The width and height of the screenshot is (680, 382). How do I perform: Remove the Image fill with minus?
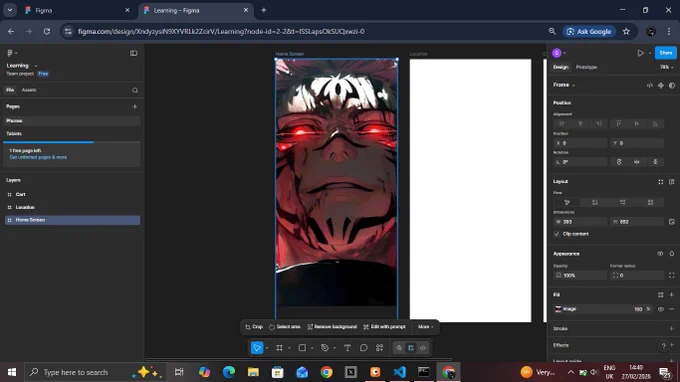pos(671,309)
